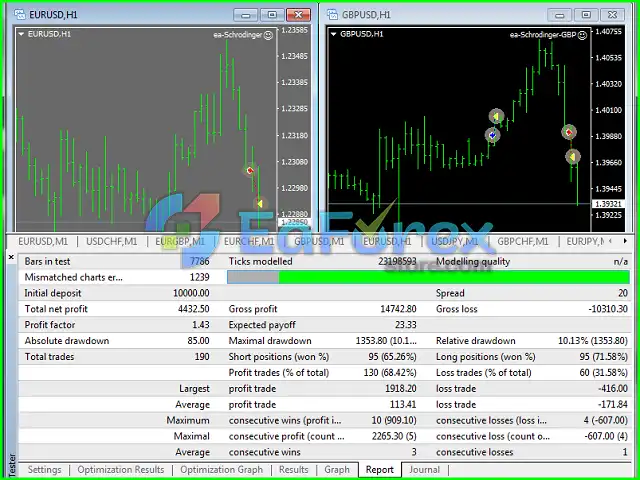
Task: Open the Tester Journal tab
Action: tap(424, 470)
